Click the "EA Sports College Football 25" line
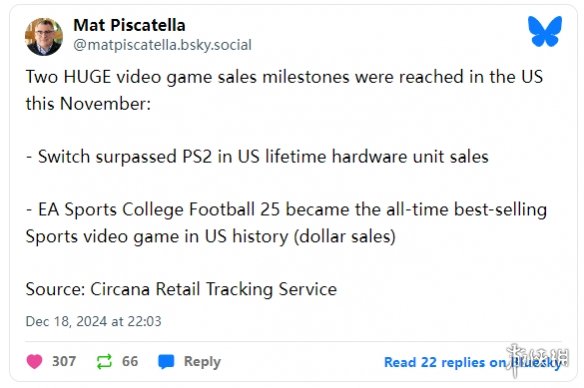This screenshot has width=584, height=388. [286, 209]
